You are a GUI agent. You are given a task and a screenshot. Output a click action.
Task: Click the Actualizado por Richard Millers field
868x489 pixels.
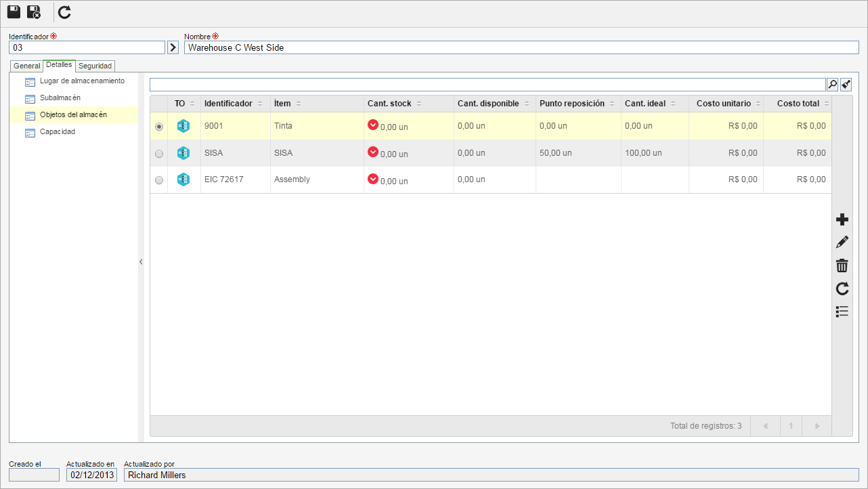[x=492, y=475]
